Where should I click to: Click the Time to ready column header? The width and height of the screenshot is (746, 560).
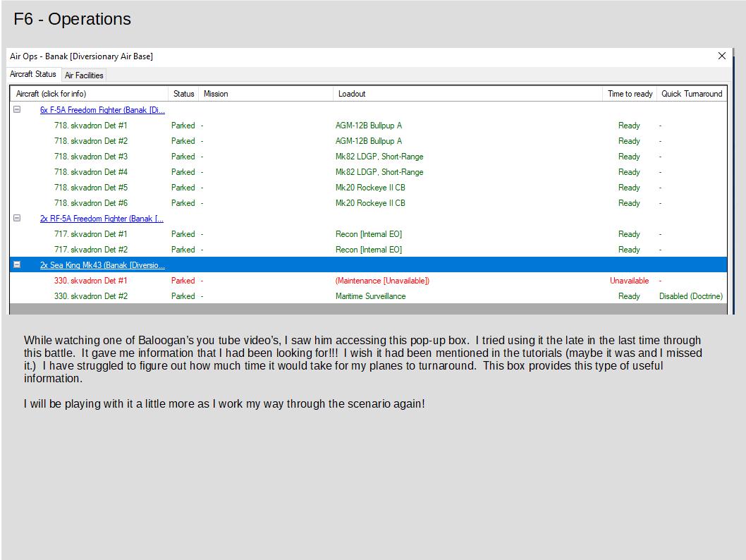630,94
